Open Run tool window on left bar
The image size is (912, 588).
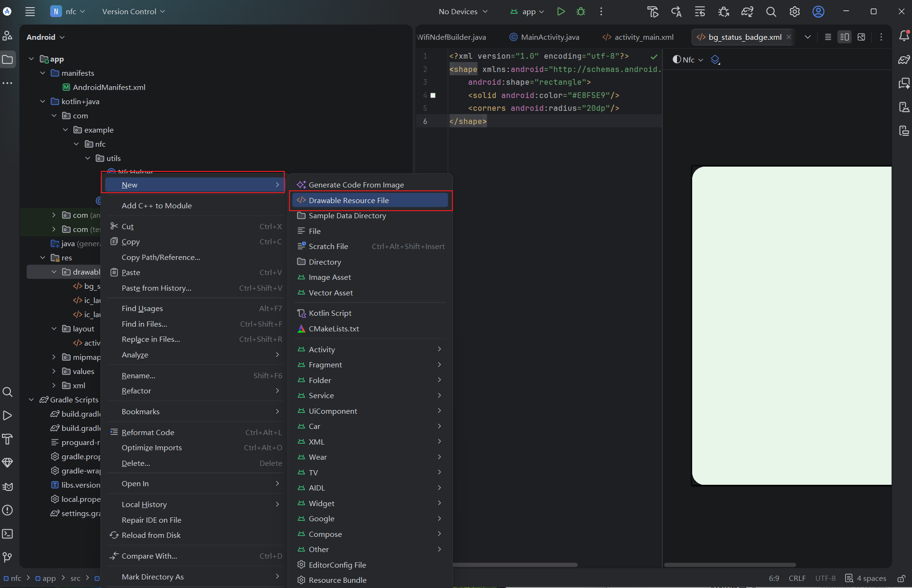8,416
